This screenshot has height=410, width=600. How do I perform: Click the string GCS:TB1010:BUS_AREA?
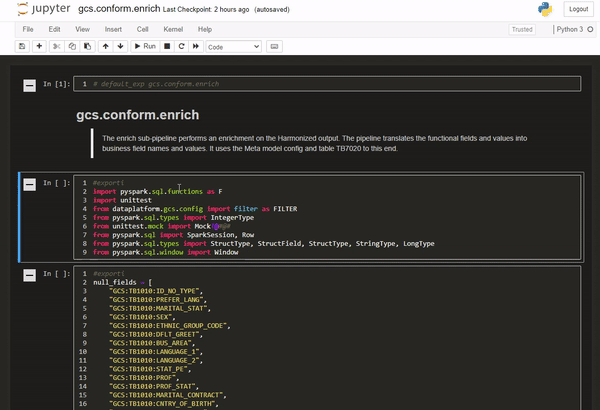150,343
